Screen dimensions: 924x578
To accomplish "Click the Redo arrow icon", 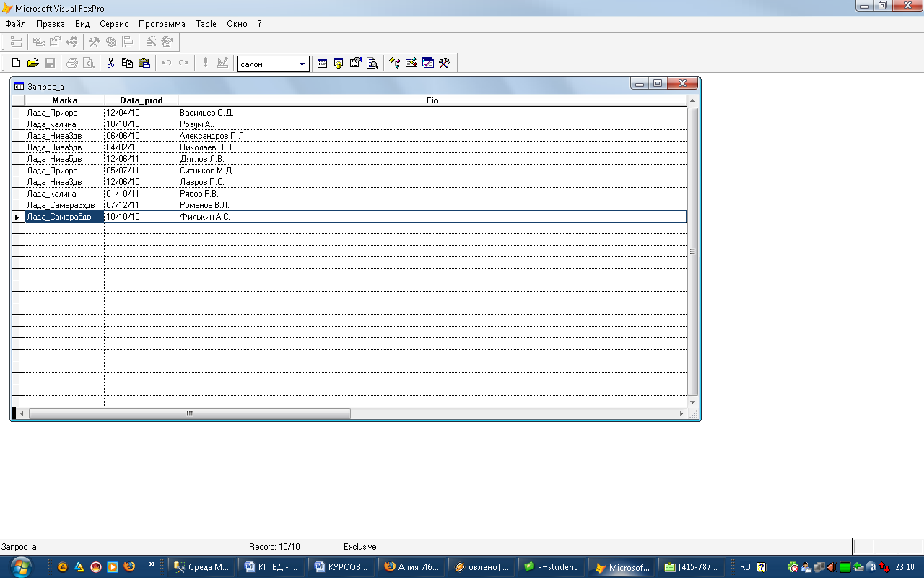I will [183, 64].
